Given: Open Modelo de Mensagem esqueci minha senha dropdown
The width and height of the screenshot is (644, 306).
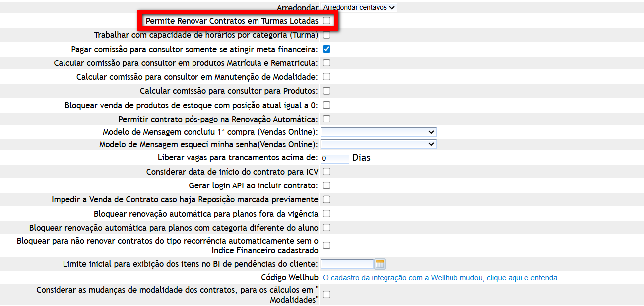Looking at the screenshot, I should coord(378,144).
